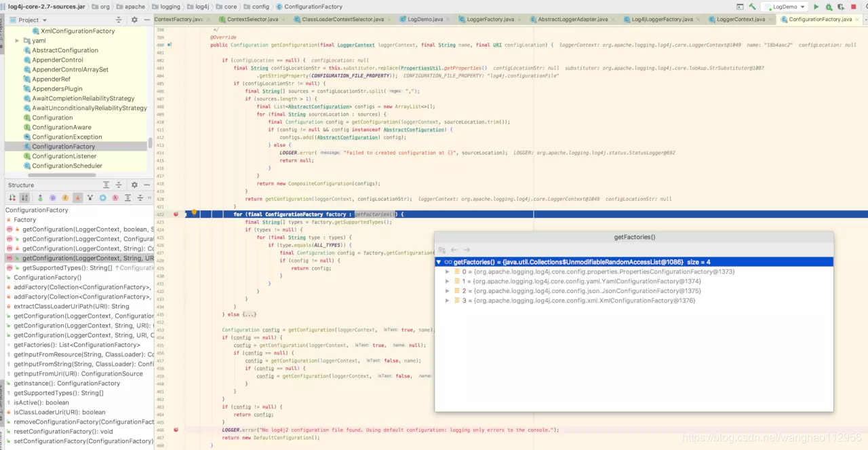Toggle show lambdas filter in Structure
The width and height of the screenshot is (868, 450).
115,198
